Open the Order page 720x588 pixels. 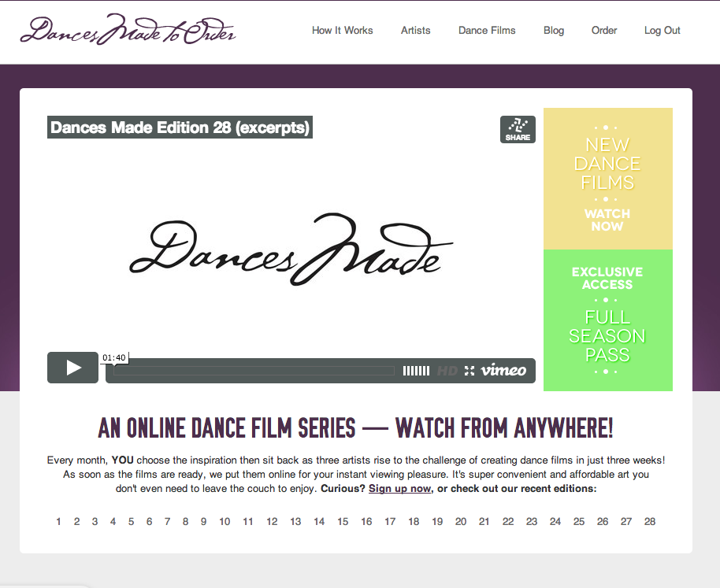[x=604, y=30]
